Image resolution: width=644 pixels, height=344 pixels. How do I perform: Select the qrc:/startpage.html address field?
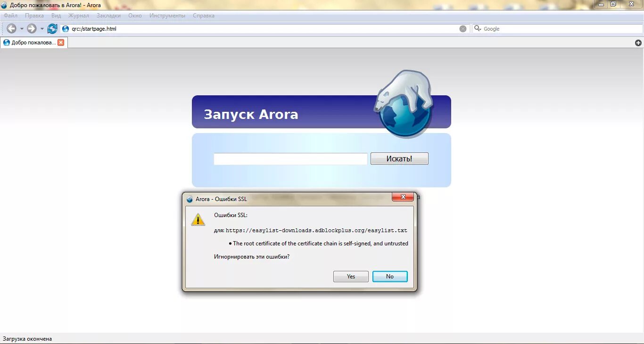pyautogui.click(x=264, y=29)
